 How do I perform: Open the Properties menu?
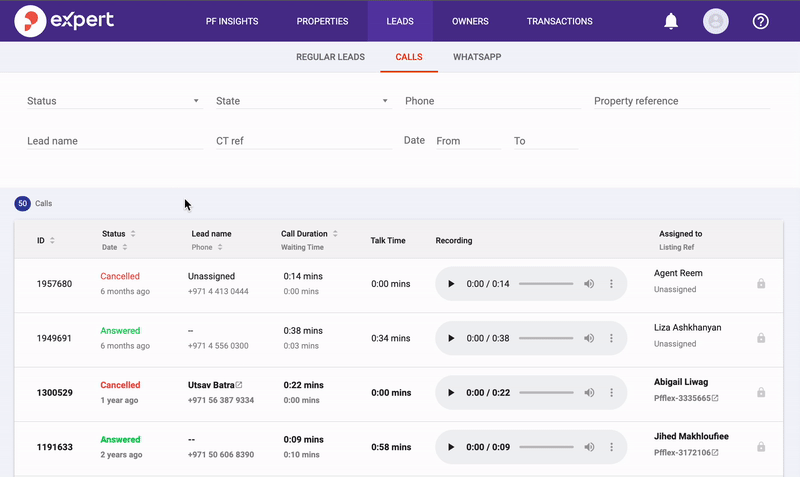(322, 21)
